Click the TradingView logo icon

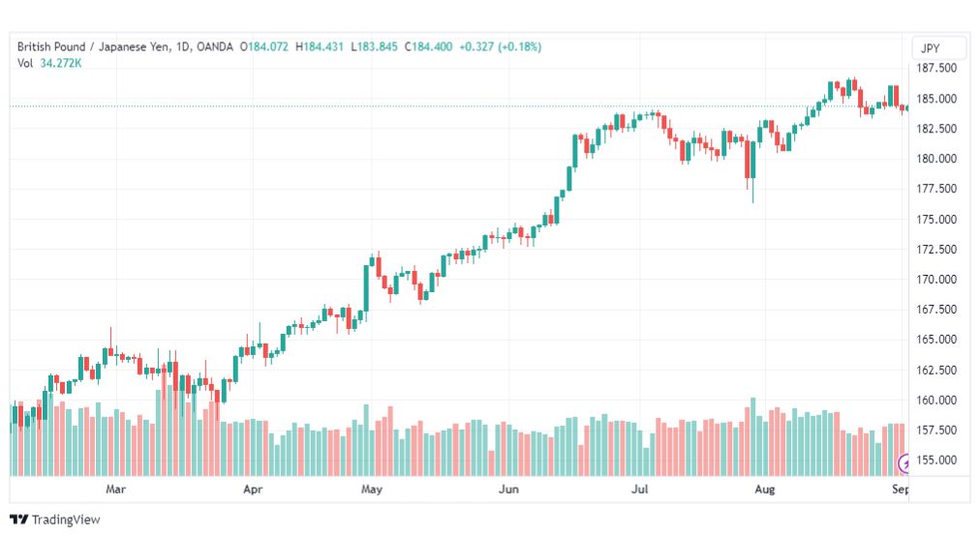pyautogui.click(x=18, y=520)
